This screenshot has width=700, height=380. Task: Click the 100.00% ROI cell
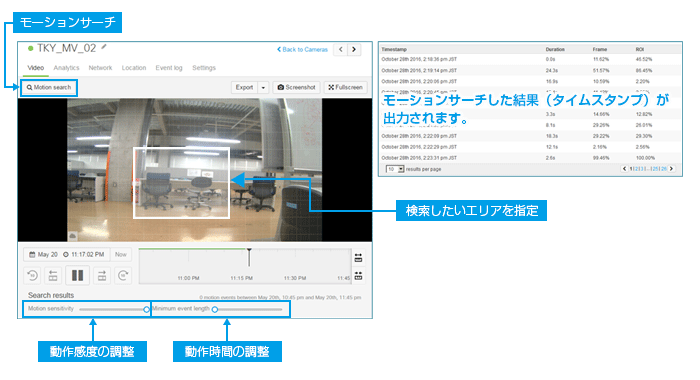point(645,158)
